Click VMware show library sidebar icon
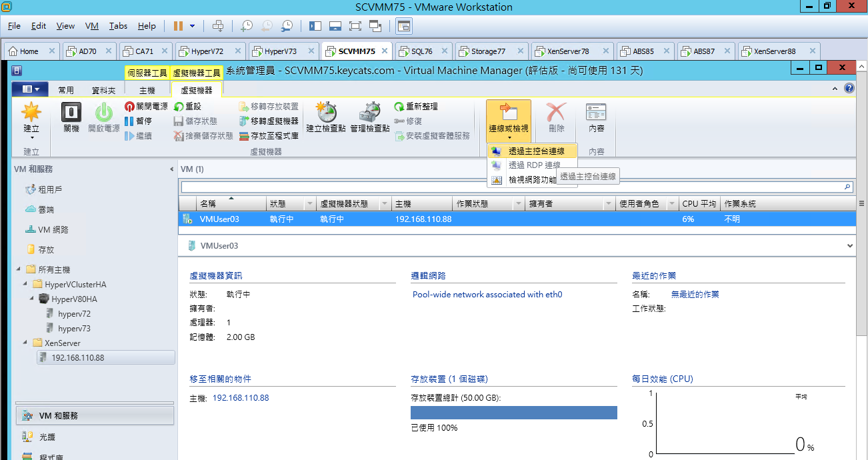The image size is (868, 460). click(315, 26)
